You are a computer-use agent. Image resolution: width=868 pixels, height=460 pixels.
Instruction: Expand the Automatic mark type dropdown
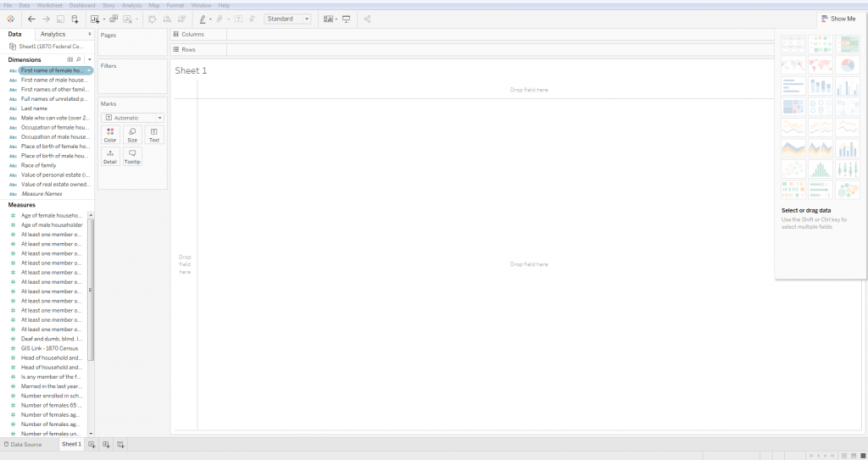click(132, 118)
